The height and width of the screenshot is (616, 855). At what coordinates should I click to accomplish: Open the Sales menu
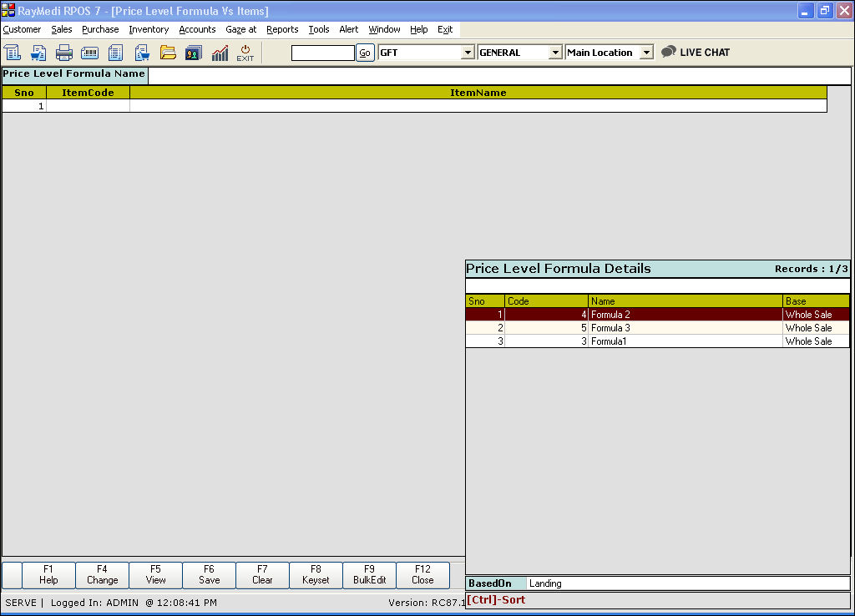click(x=62, y=29)
